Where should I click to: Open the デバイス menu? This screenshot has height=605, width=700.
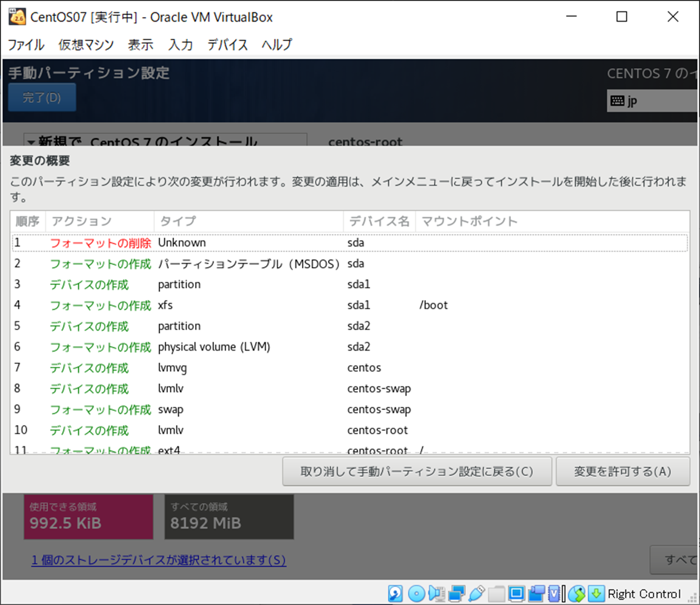227,44
